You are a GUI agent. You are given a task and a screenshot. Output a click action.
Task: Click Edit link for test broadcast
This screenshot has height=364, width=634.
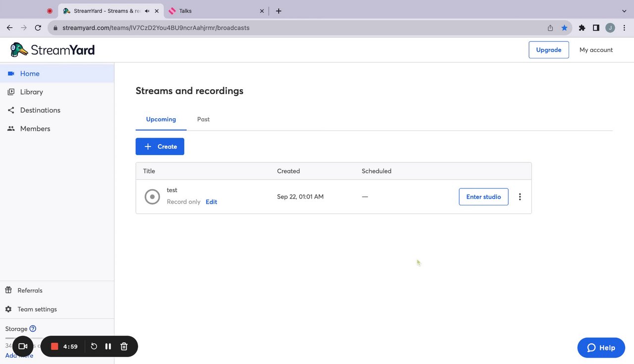[211, 202]
